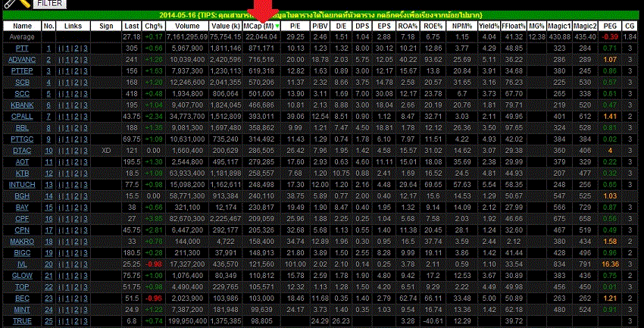Sort by NPM% column header
This screenshot has width=644, height=328.
461,26
